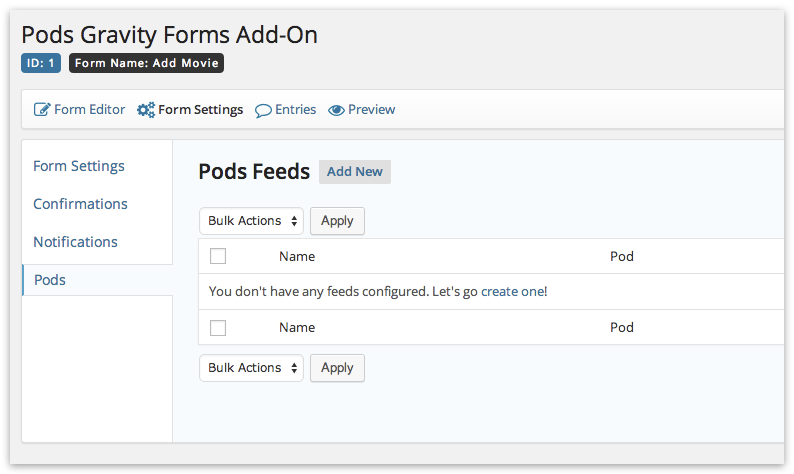The width and height of the screenshot is (794, 474).
Task: Sort by the Name column header
Action: click(x=297, y=256)
